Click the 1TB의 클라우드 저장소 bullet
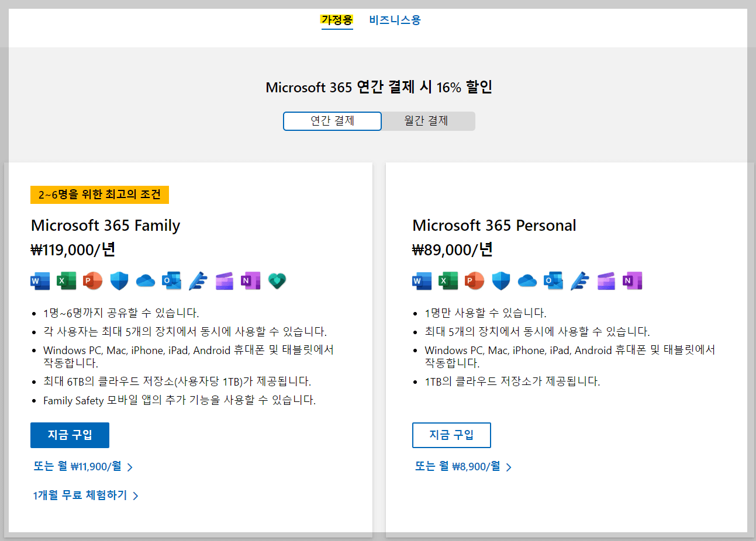 [x=512, y=382]
